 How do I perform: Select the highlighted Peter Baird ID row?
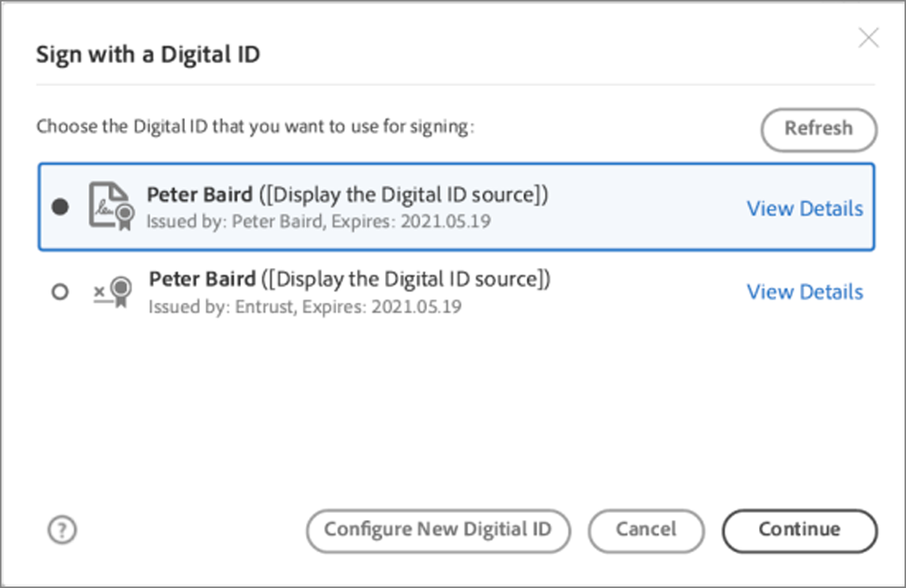(395, 207)
